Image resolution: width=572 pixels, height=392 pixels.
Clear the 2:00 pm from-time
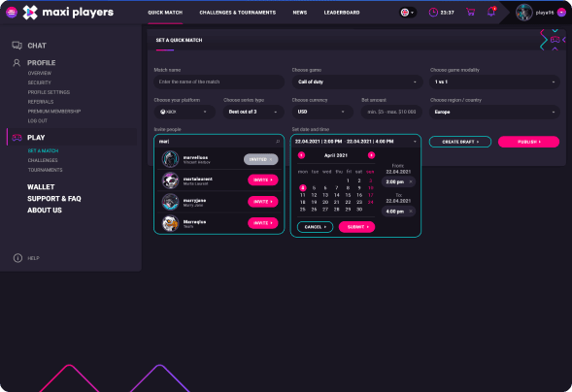click(411, 181)
